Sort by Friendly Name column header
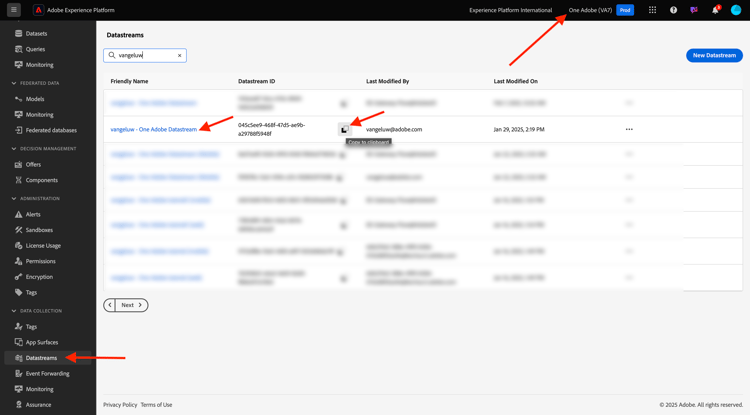This screenshot has height=415, width=750. [x=129, y=81]
